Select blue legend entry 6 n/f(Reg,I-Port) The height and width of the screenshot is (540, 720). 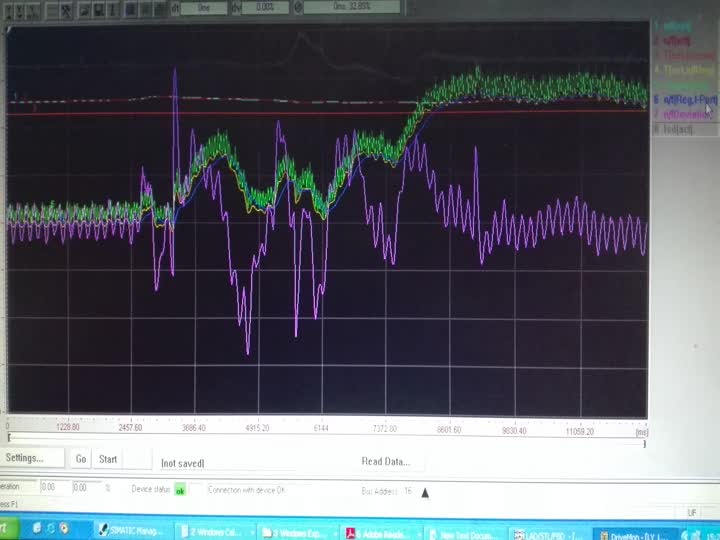tap(685, 99)
